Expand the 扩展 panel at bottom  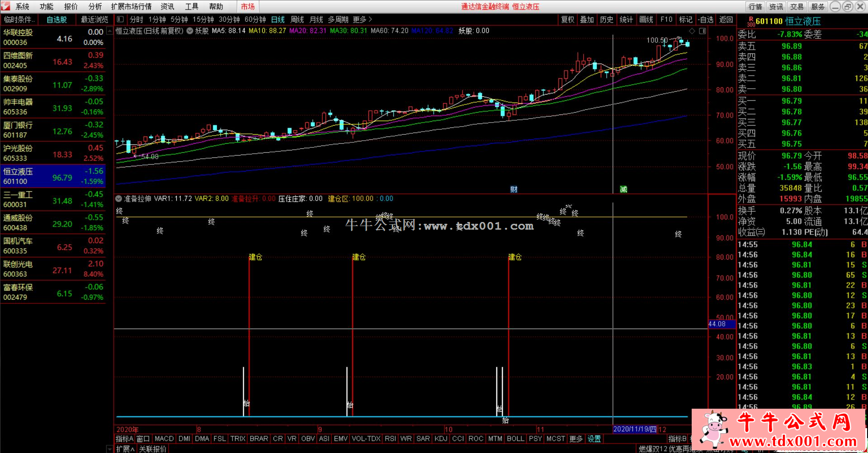point(125,449)
